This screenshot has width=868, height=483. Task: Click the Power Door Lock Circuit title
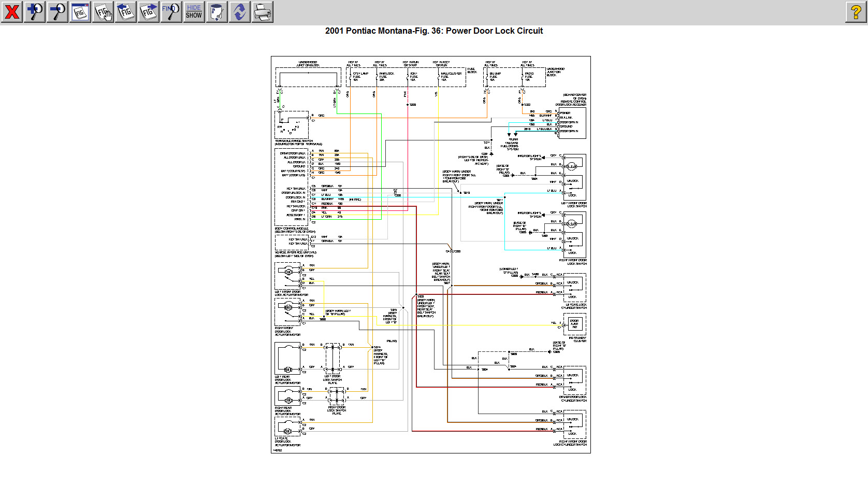[433, 31]
